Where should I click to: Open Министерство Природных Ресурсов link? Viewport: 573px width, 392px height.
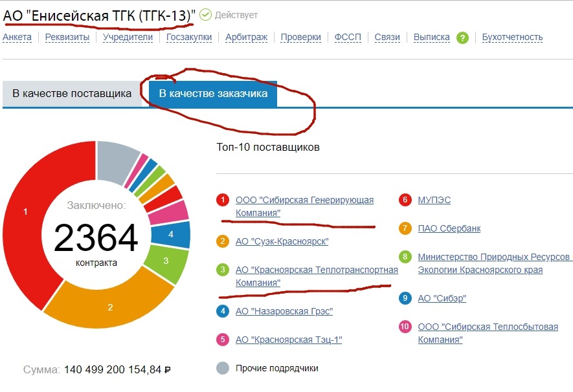coord(495,263)
